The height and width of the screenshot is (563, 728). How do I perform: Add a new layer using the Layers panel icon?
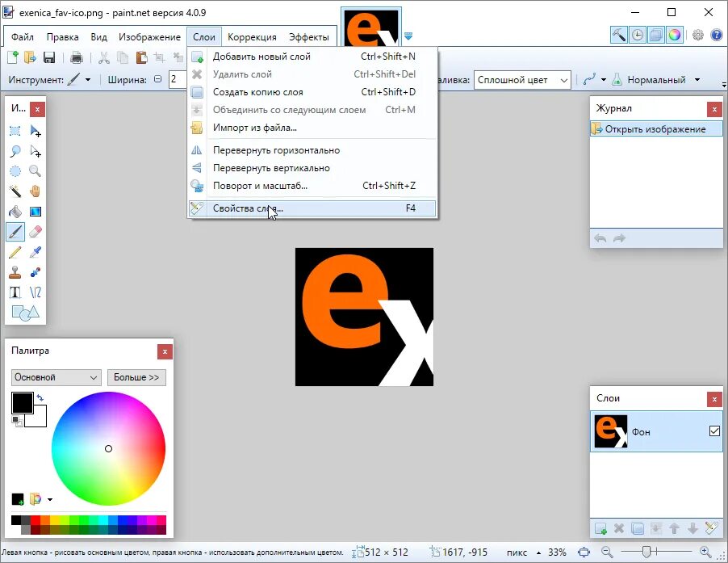click(x=600, y=528)
